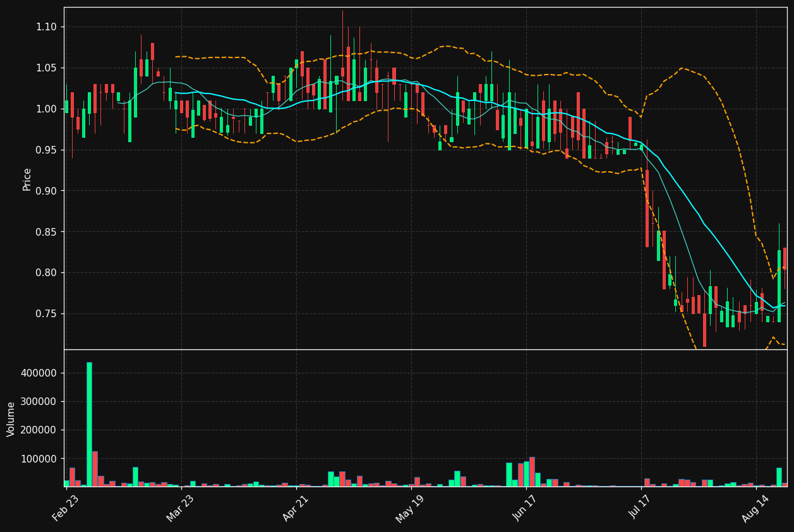This screenshot has height=532, width=794.
Task: Click the 1.00 price axis label
Action: [46, 109]
